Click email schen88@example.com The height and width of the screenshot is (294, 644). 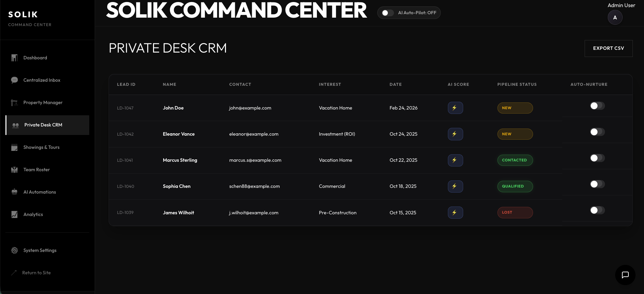click(x=254, y=186)
